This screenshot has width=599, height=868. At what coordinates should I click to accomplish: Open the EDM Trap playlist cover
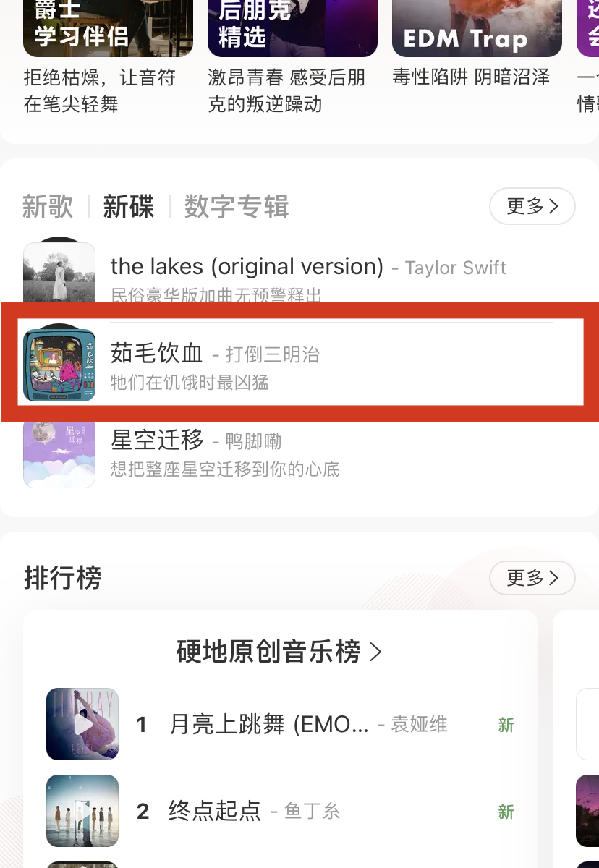pos(477,27)
